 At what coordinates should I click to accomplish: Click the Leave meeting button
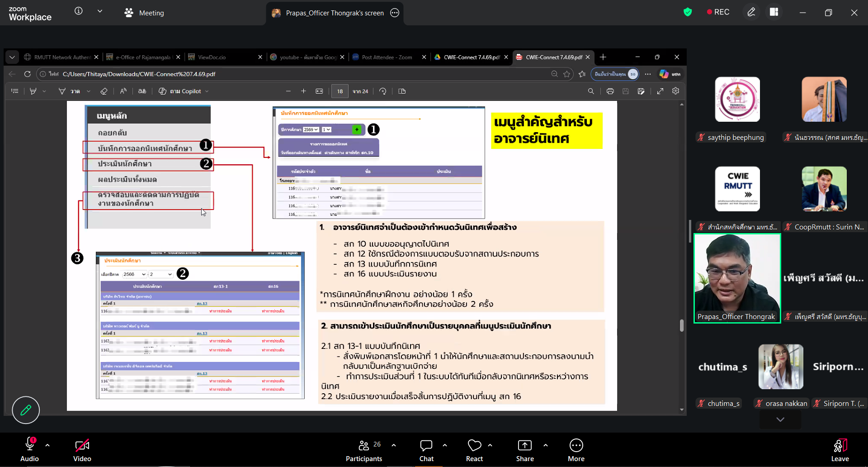tap(840, 451)
